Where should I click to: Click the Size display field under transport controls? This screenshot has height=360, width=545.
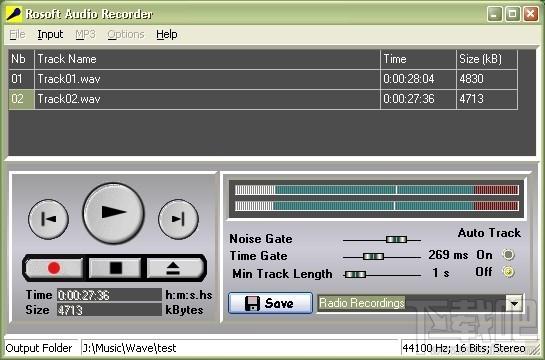[109, 310]
